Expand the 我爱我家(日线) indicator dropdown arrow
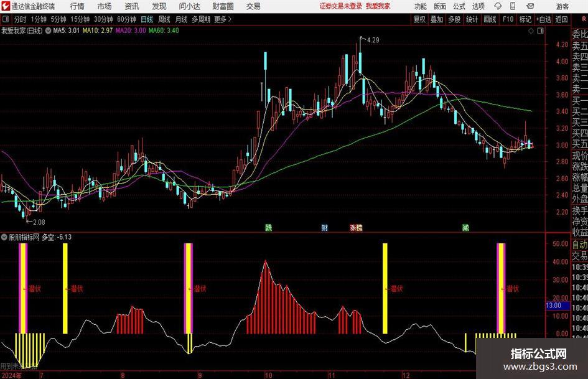The height and width of the screenshot is (379, 588). (x=48, y=30)
